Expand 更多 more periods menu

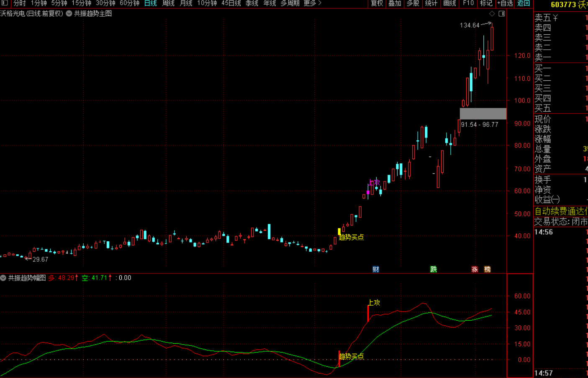[x=312, y=3]
